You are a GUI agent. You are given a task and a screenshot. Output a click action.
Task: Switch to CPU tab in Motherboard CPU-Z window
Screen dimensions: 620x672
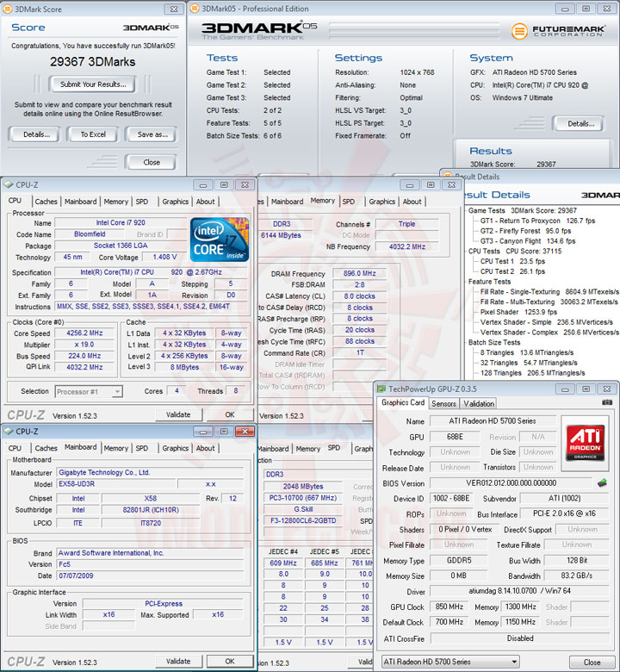click(x=15, y=448)
